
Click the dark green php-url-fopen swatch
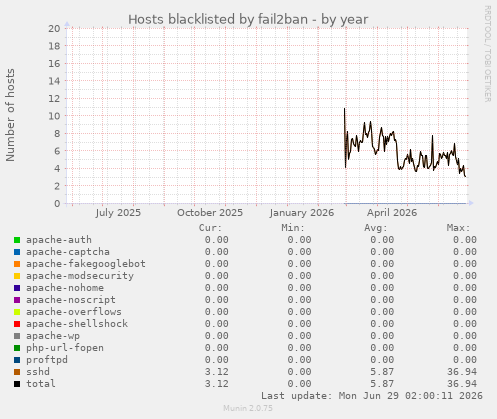[x=17, y=348]
